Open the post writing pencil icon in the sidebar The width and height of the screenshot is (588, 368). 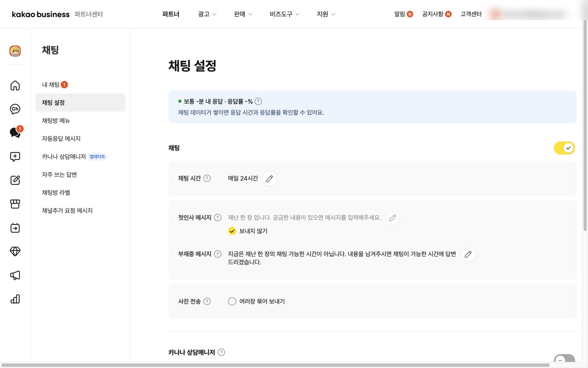(x=15, y=180)
